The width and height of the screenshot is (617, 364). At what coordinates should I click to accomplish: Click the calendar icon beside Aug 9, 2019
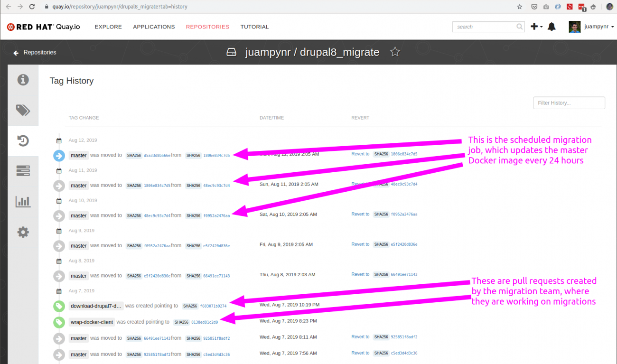pos(59,231)
